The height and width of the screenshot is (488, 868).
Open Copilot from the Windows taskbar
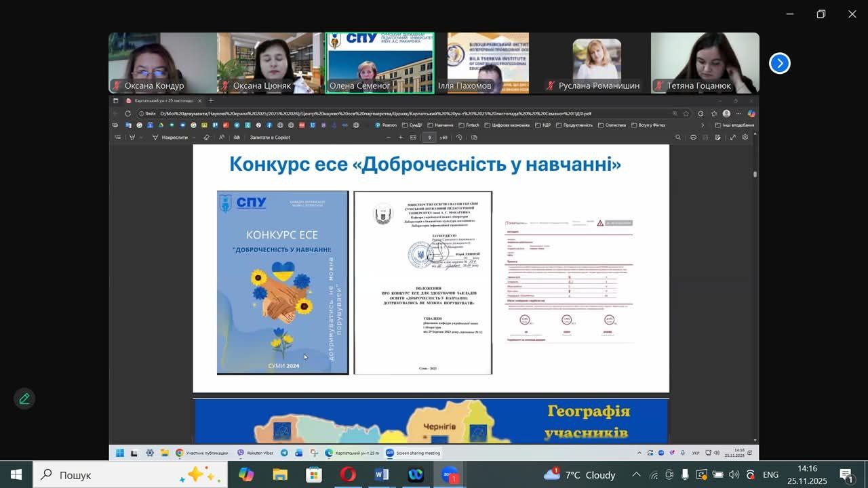[246, 475]
